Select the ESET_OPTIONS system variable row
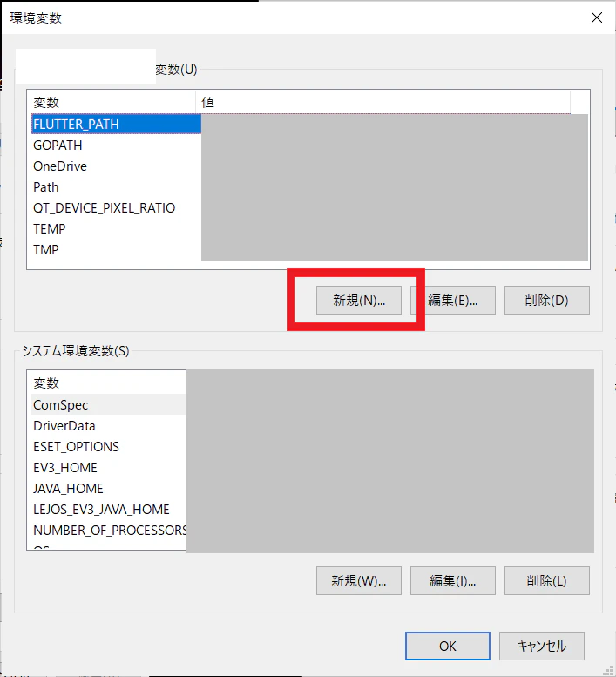This screenshot has width=616, height=677. click(x=109, y=447)
